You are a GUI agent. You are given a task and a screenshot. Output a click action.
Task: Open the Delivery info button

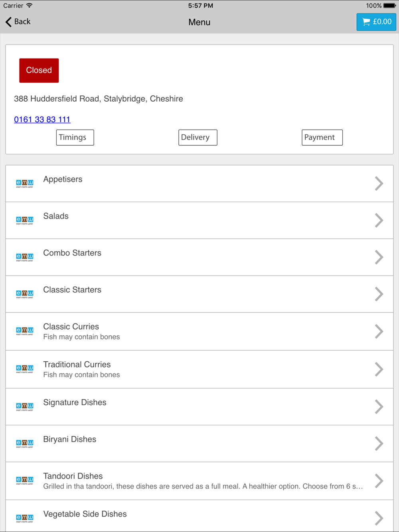pyautogui.click(x=198, y=138)
